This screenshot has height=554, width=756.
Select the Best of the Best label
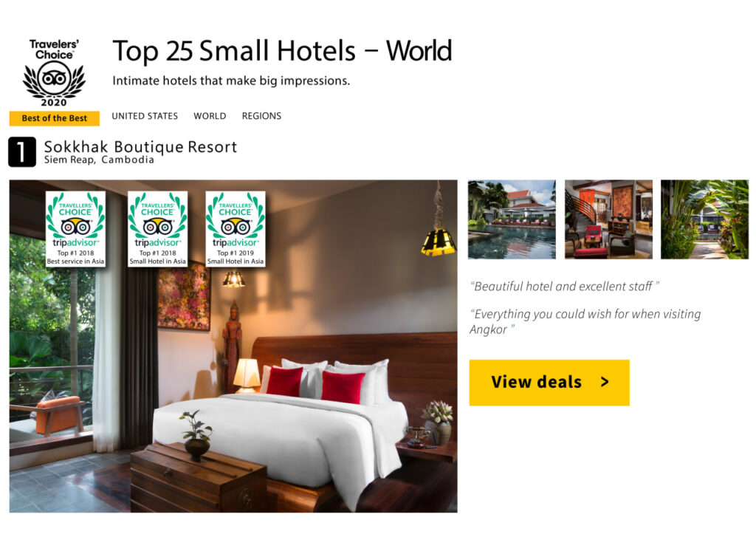(x=55, y=118)
